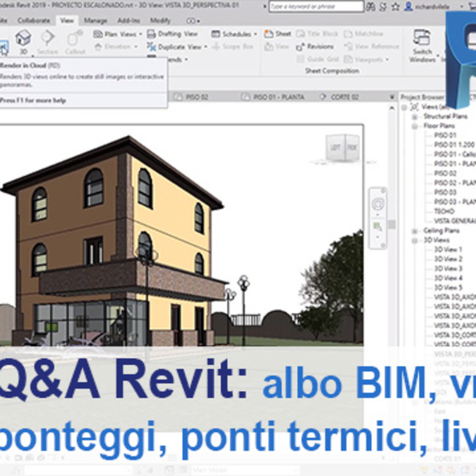Create a new Sheet
This screenshot has height=476, width=476.
pyautogui.click(x=278, y=34)
